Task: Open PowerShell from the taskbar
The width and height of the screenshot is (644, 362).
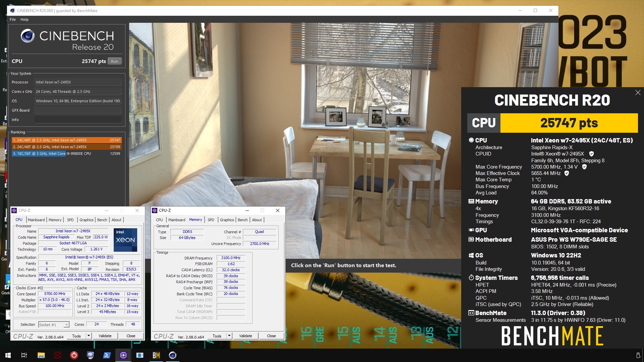Action: point(107,355)
